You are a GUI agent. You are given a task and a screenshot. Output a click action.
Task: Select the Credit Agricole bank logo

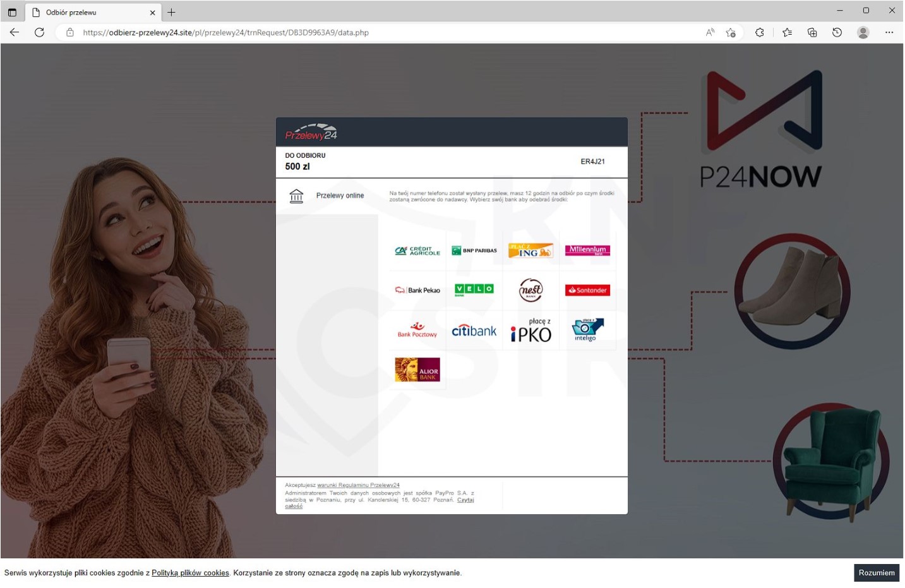(x=417, y=251)
